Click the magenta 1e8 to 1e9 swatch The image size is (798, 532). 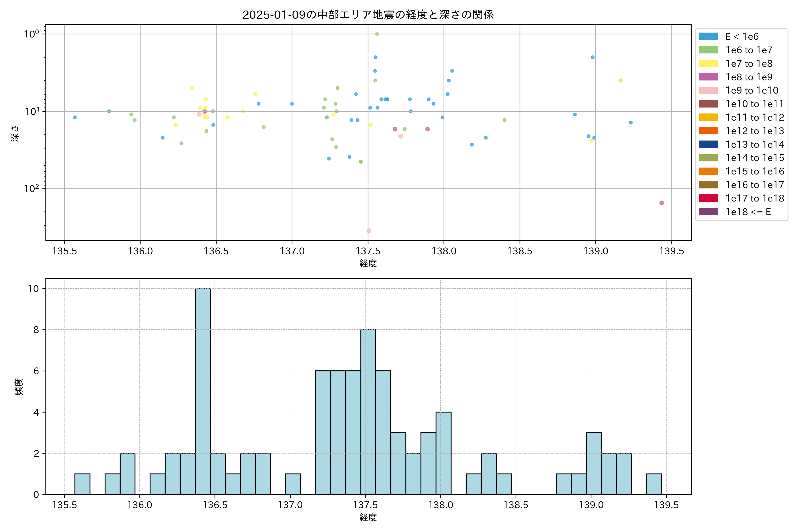(x=708, y=77)
